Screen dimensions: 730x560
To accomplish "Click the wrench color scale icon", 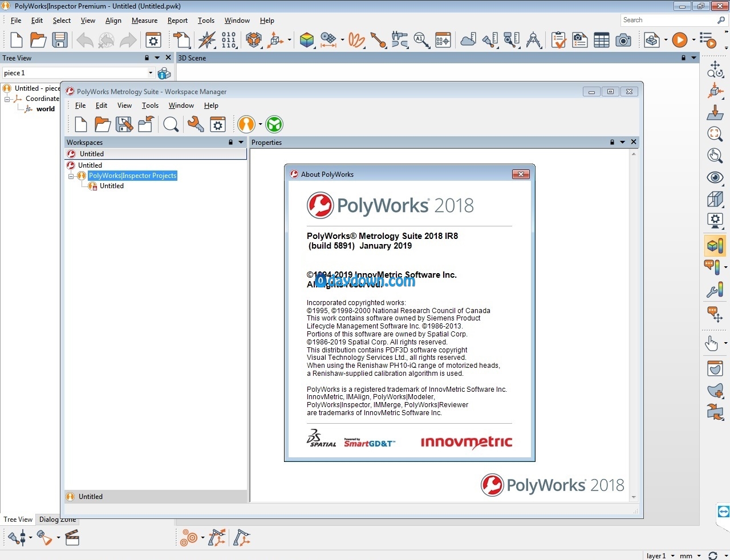I will [x=715, y=290].
